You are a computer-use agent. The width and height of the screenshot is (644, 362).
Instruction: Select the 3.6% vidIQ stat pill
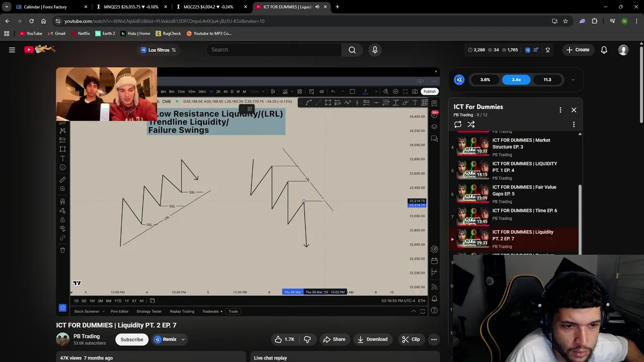(x=485, y=79)
